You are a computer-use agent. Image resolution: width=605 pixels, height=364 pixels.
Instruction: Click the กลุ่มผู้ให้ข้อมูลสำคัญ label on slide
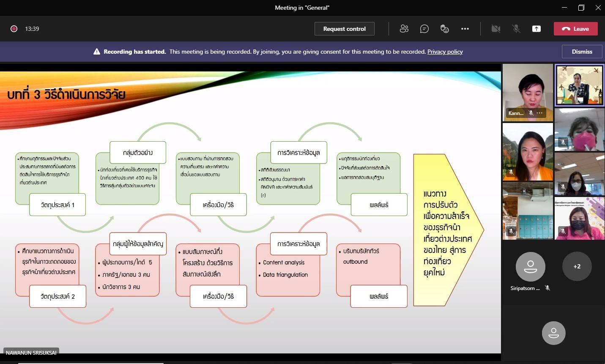[138, 244]
